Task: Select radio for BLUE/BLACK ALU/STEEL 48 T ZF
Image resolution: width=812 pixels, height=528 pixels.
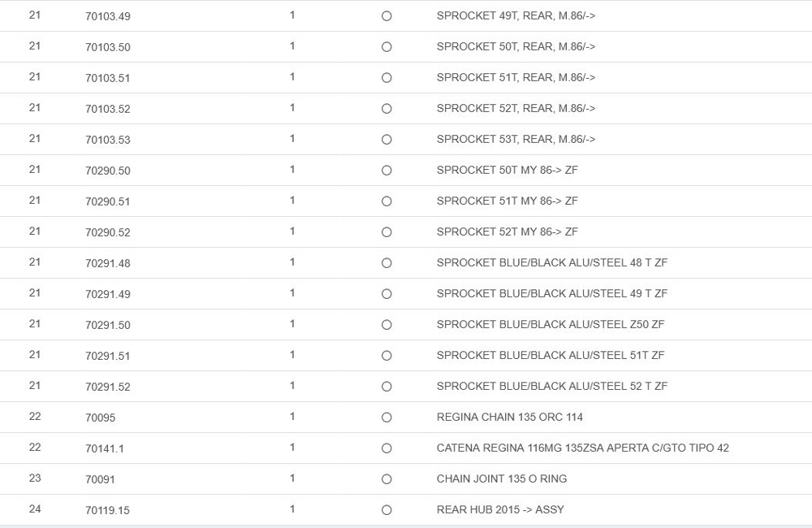Action: (387, 263)
